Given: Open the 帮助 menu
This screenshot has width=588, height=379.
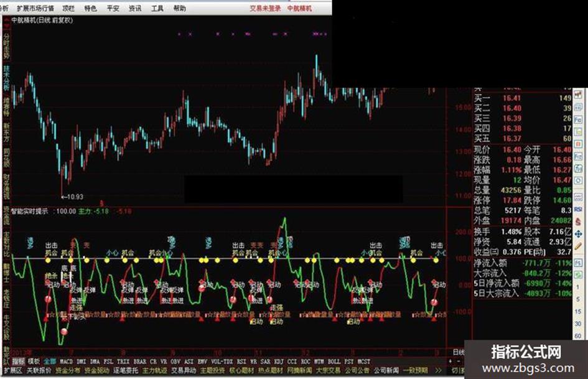Looking at the screenshot, I should pyautogui.click(x=180, y=8).
